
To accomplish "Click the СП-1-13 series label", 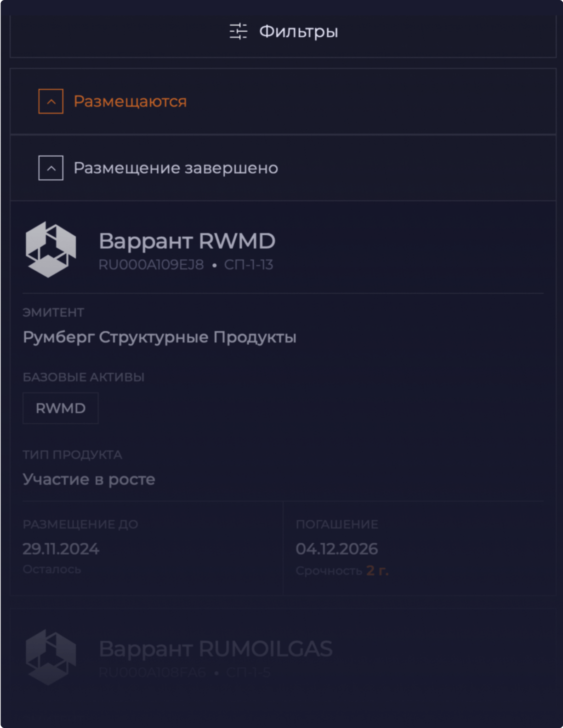I will pos(249,265).
